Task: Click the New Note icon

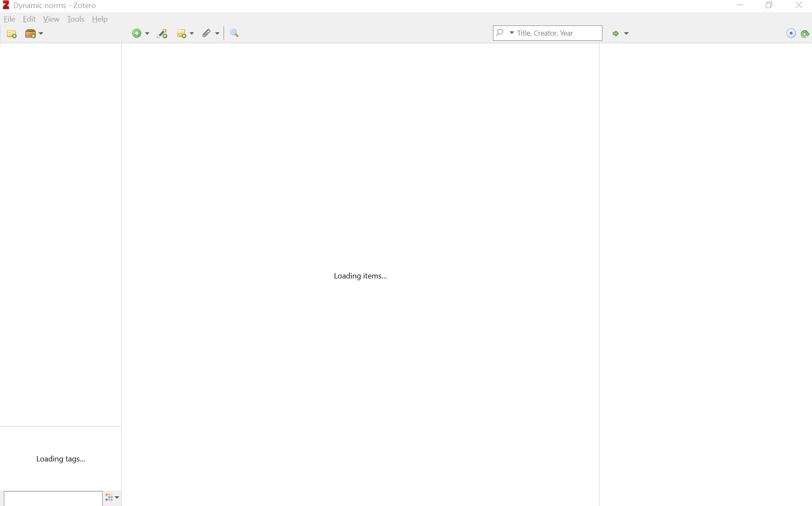Action: tap(182, 34)
